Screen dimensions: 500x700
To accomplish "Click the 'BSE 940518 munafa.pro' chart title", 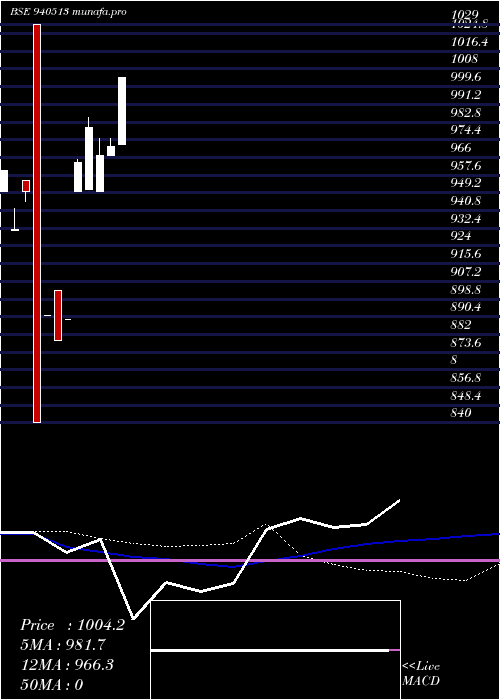I will tap(68, 12).
